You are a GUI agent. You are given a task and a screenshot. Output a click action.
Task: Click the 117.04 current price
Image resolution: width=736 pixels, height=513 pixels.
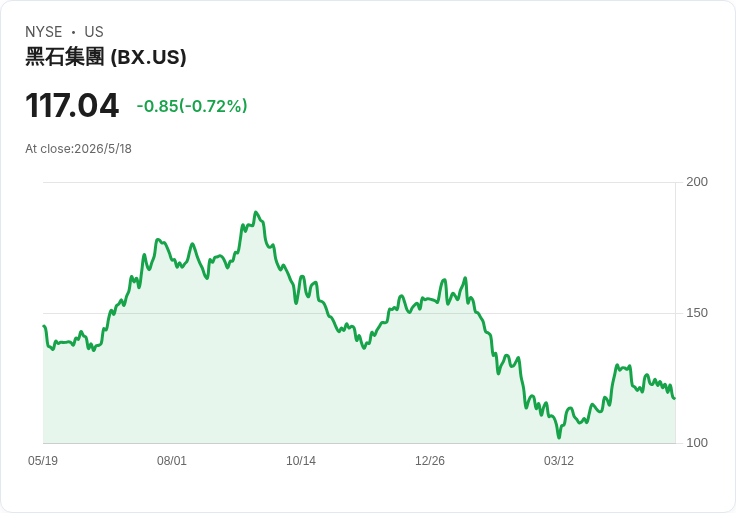click(x=72, y=105)
